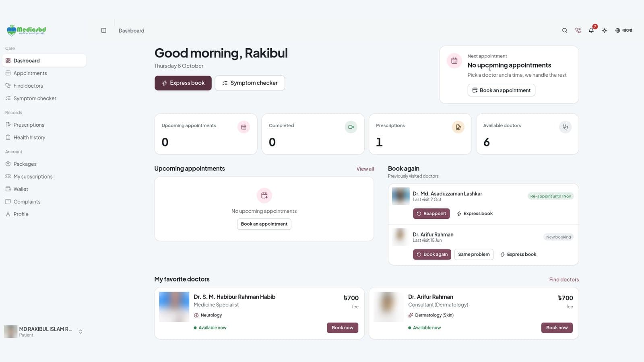Expand user account menu MD RAKIBUL ISLAM
Viewport: 644px width, 362px height.
pyautogui.click(x=43, y=332)
